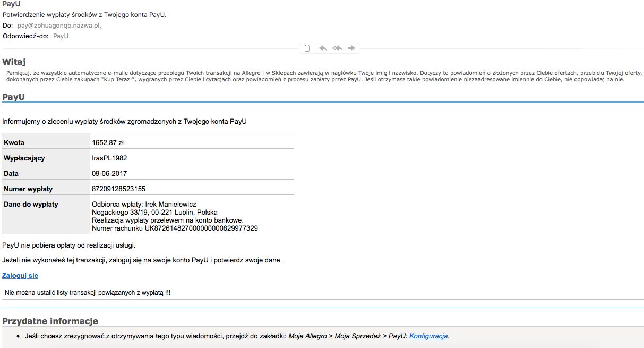Open the Zaloguj sie login link
The image size is (644, 348).
pos(20,276)
